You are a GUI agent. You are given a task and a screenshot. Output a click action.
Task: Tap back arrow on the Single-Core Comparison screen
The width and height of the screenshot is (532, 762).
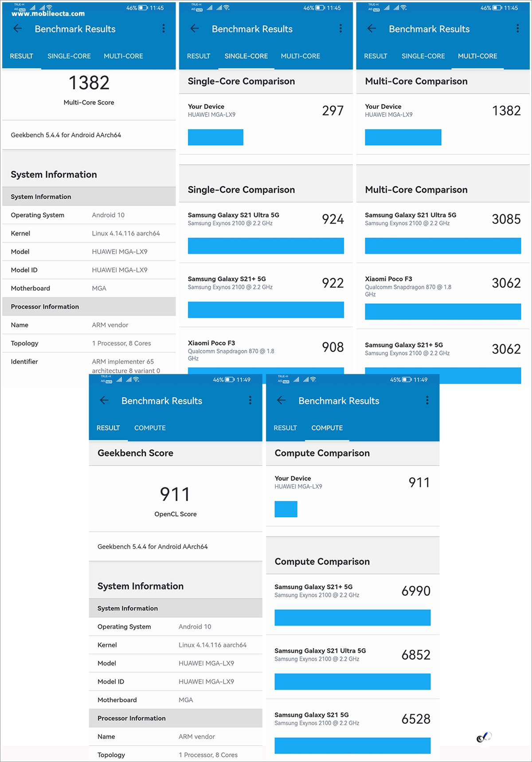195,29
